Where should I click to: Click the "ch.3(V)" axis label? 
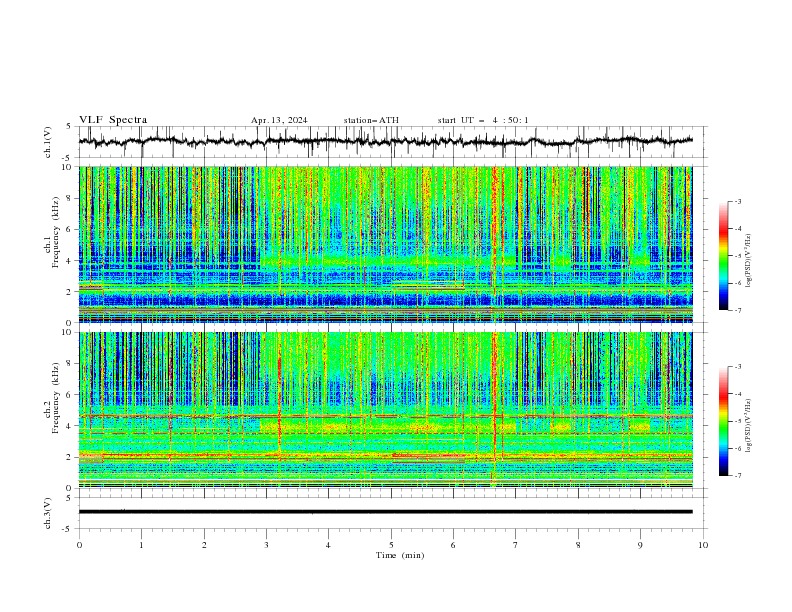pyautogui.click(x=48, y=513)
